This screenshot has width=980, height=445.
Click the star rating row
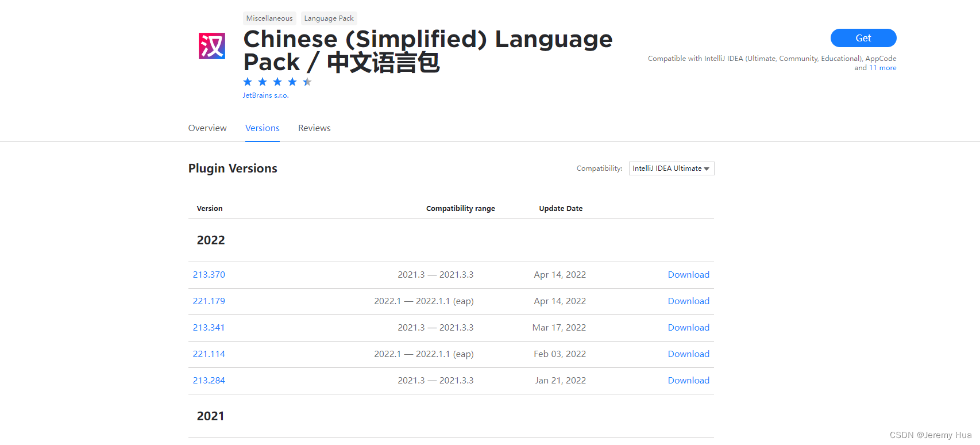(x=277, y=82)
